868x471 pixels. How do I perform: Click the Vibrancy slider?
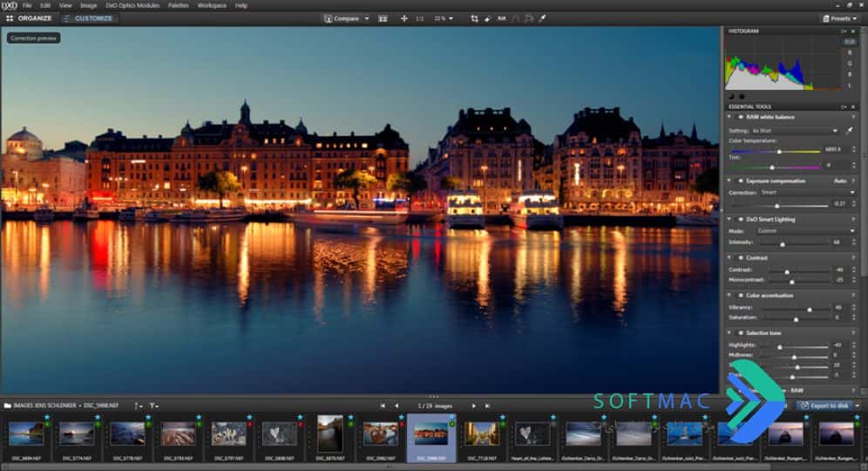(x=795, y=308)
